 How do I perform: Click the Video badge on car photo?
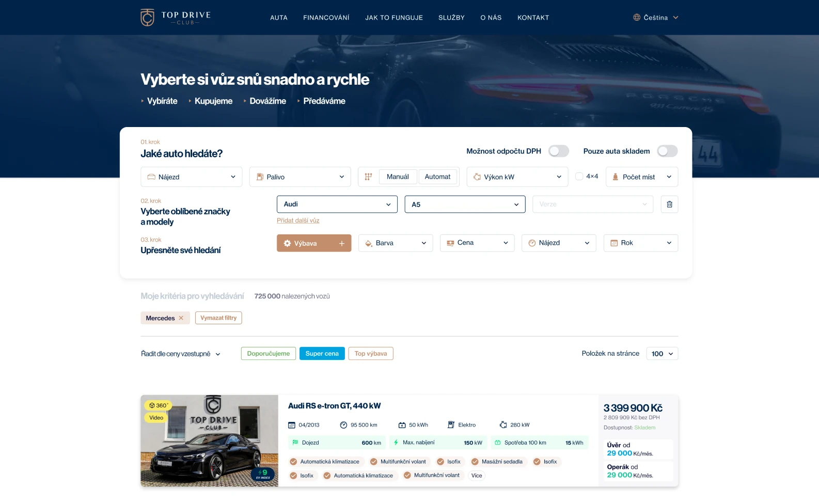pos(156,418)
